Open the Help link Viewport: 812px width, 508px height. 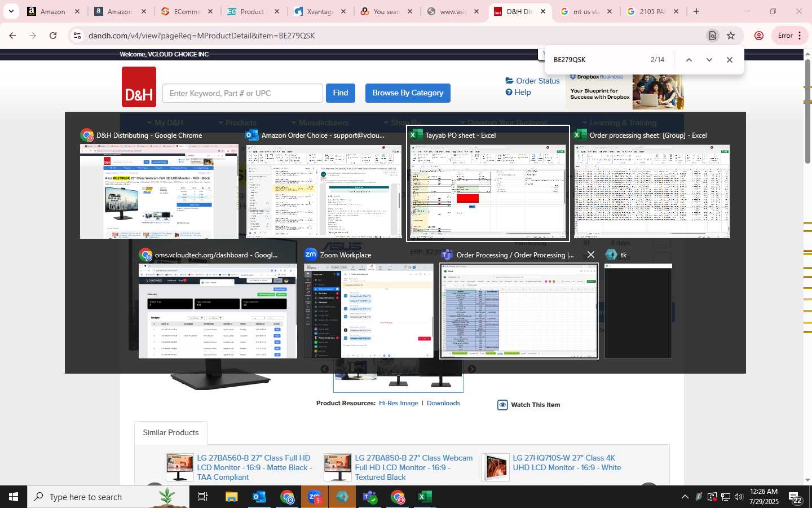coord(518,92)
